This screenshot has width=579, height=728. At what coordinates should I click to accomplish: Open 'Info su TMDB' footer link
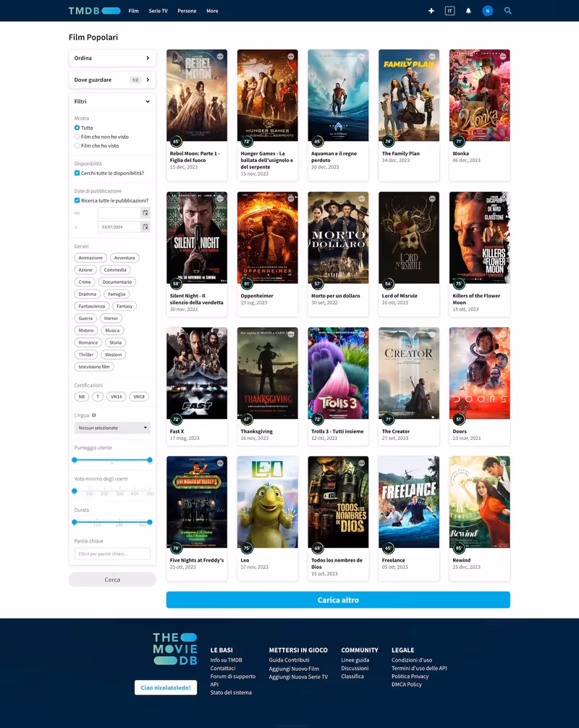click(x=226, y=660)
